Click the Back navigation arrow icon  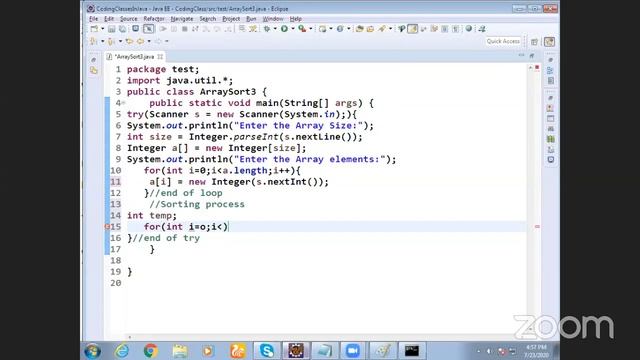tap(140, 41)
